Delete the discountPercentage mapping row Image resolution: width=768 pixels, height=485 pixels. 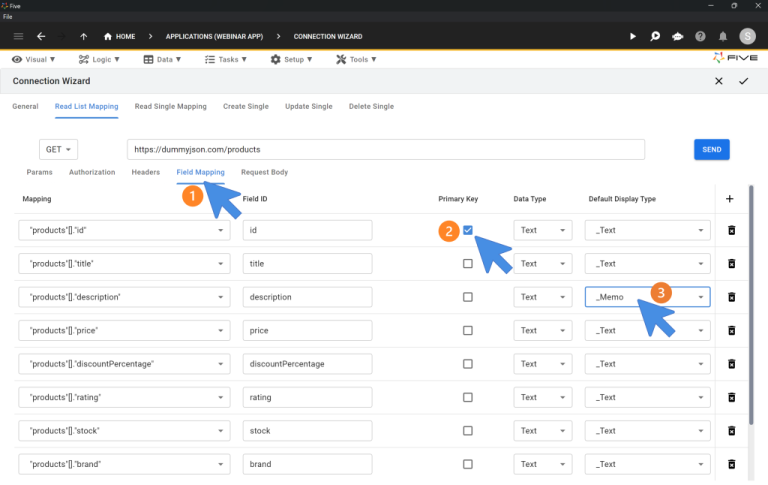coord(732,364)
